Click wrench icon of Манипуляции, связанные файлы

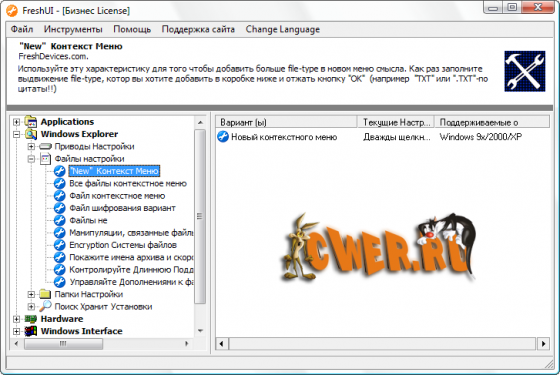(60, 233)
